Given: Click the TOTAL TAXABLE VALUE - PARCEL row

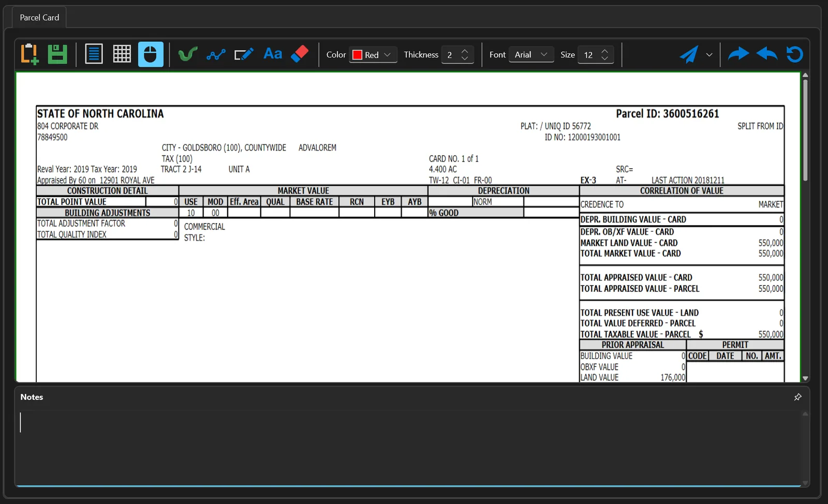Looking at the screenshot, I should (682, 334).
